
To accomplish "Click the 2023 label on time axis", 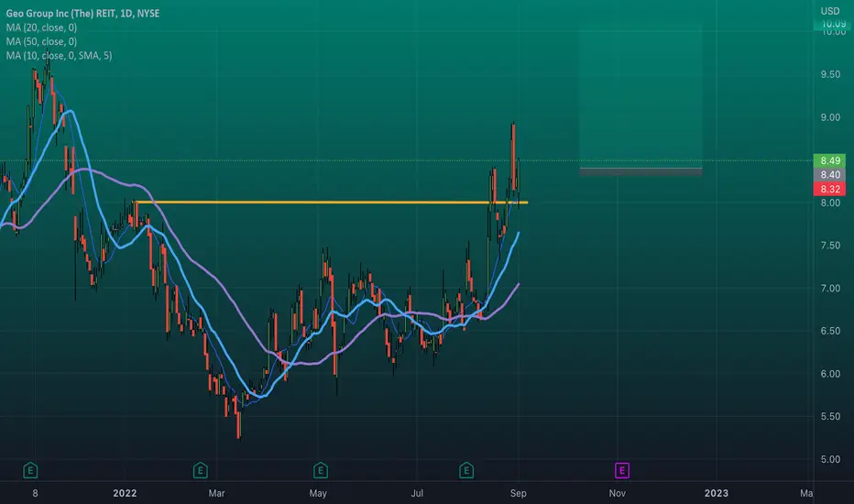I will (717, 493).
